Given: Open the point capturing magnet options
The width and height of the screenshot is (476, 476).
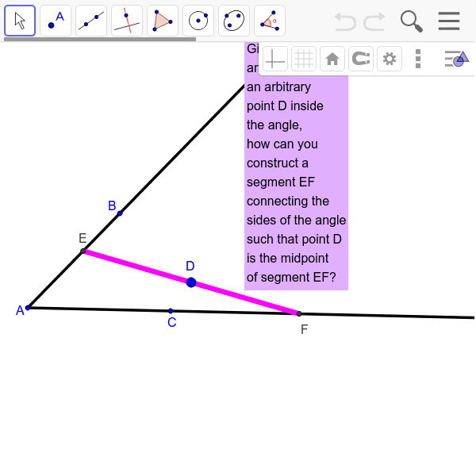Looking at the screenshot, I should tap(361, 59).
